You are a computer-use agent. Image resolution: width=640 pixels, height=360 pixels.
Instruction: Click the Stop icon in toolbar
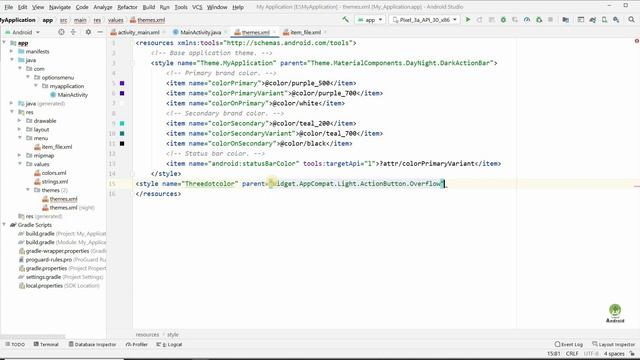point(550,20)
